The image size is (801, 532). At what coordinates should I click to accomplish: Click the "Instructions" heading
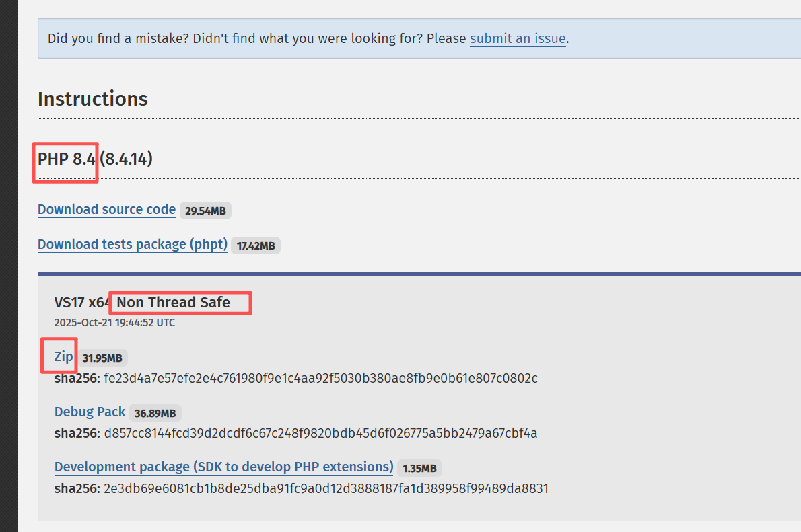[x=92, y=99]
